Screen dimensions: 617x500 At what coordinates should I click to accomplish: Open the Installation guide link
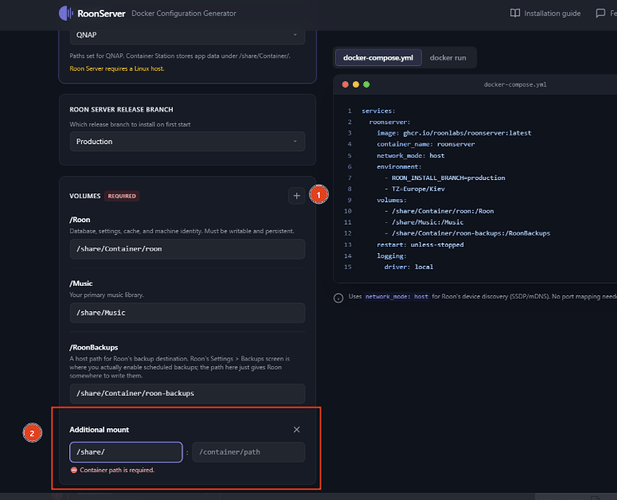[545, 13]
